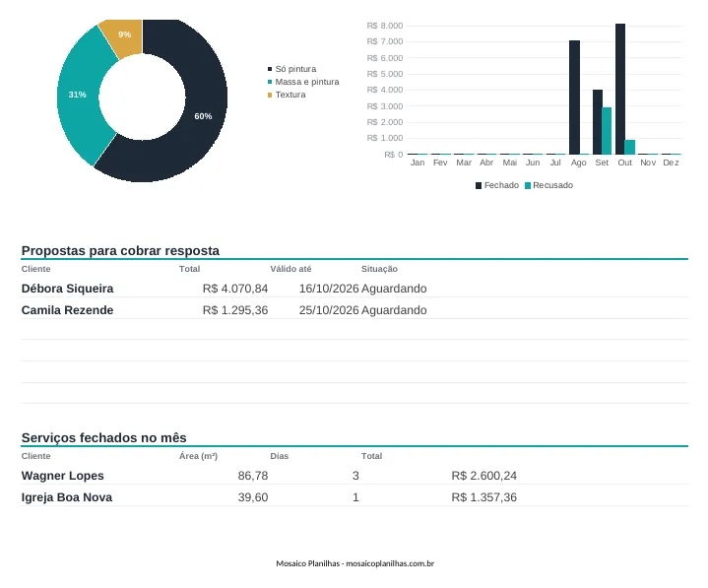708x588 pixels.
Task: Click the 'Válido até' column header
Action: 290,269
